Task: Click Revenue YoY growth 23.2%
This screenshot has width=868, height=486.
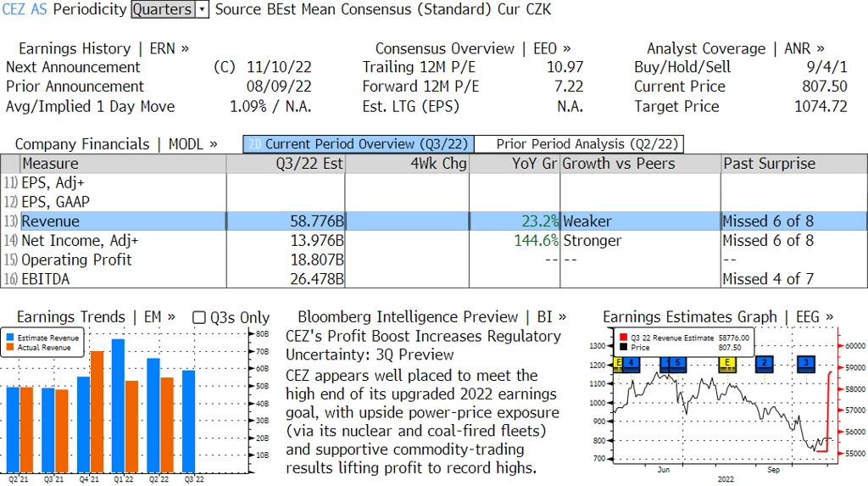Action: 540,221
